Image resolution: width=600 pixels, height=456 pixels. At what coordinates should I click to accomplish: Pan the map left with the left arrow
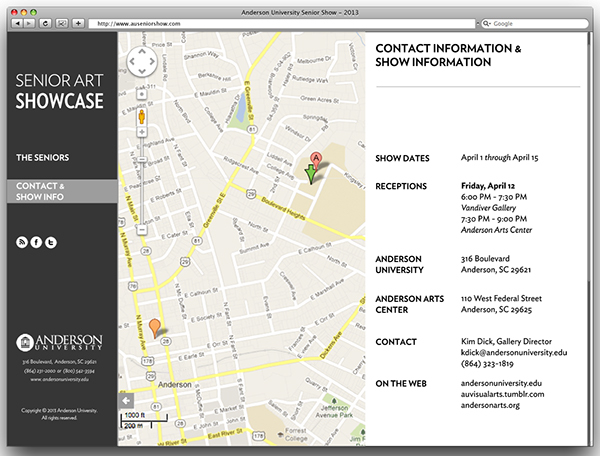(x=132, y=61)
